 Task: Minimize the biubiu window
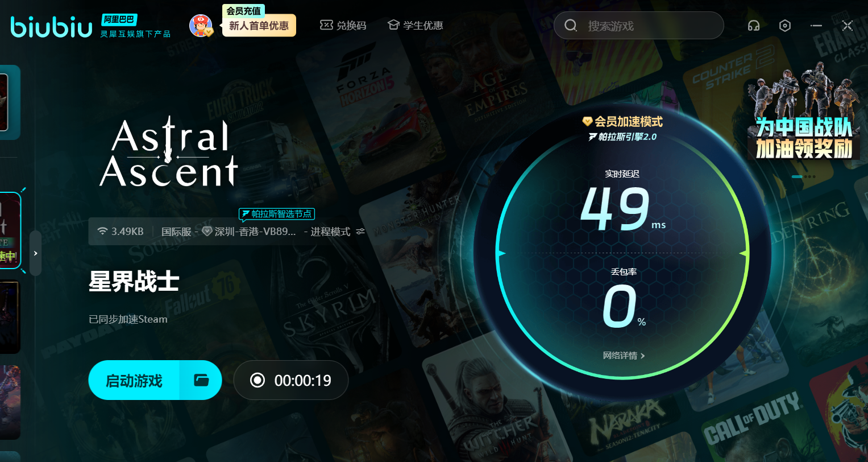(816, 26)
